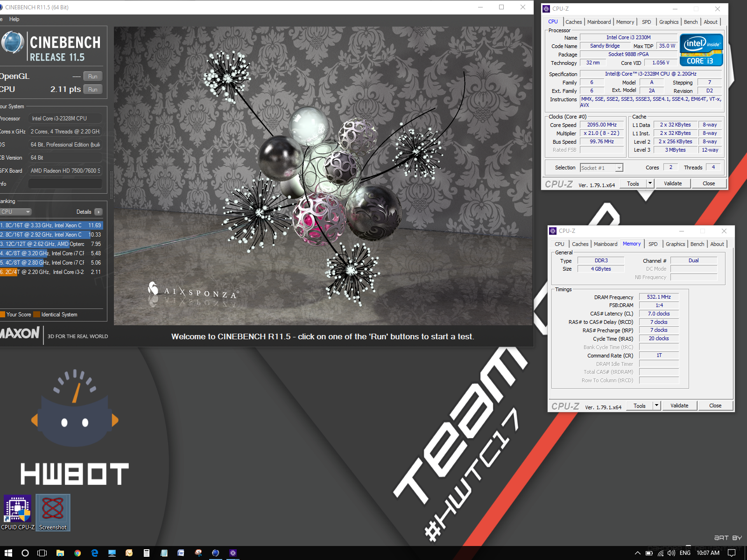Expand Tools dropdown arrow in bottom CPU-Z
The width and height of the screenshot is (747, 560).
click(656, 406)
